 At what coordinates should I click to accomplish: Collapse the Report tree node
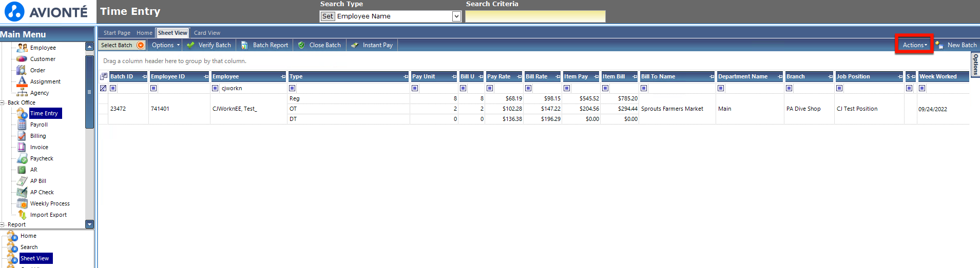point(3,224)
